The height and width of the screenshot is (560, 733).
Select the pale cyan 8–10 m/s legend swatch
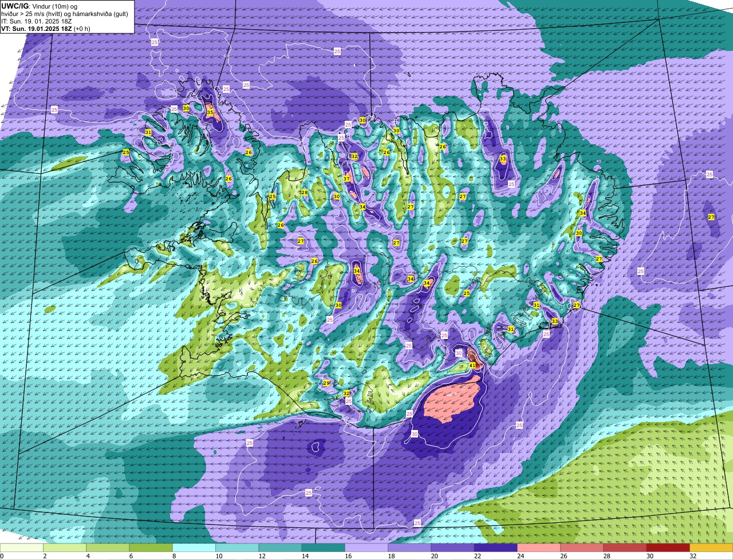(x=194, y=547)
